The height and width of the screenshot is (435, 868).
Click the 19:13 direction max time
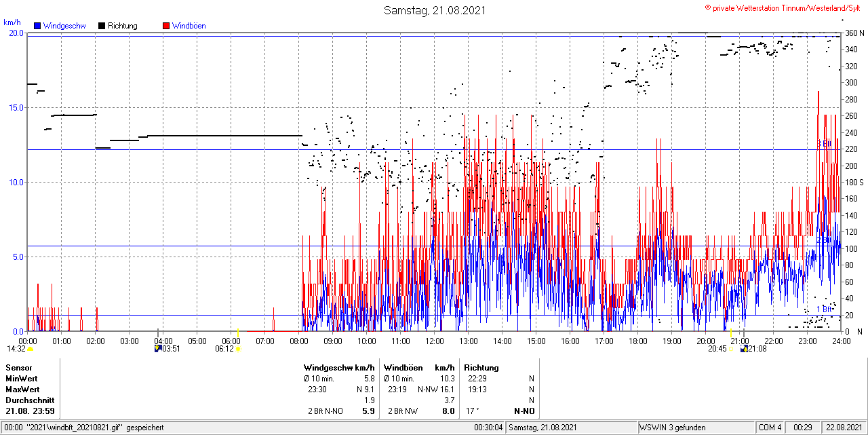coord(477,390)
